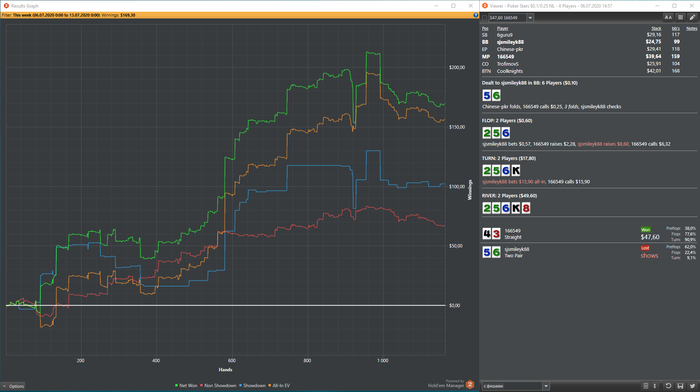Open the Options expander in Results Graph
The height and width of the screenshot is (392, 700).
[x=13, y=386]
